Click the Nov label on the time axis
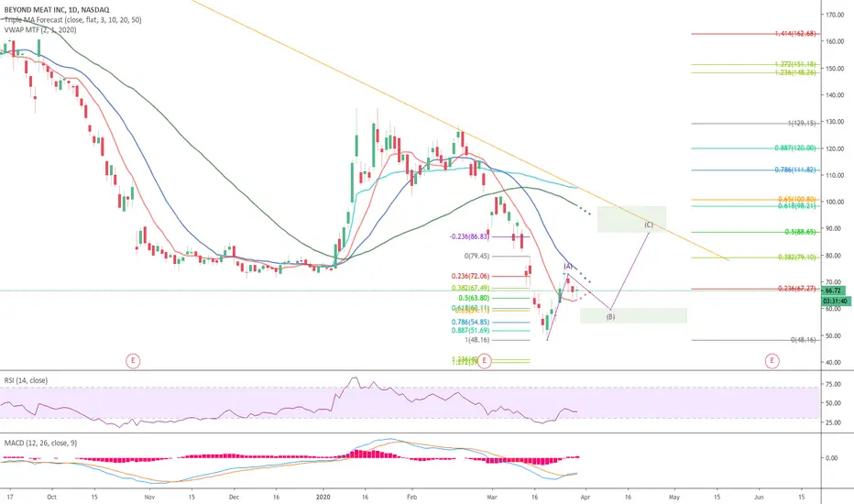Viewport: 854px width, 504px height. [149, 497]
